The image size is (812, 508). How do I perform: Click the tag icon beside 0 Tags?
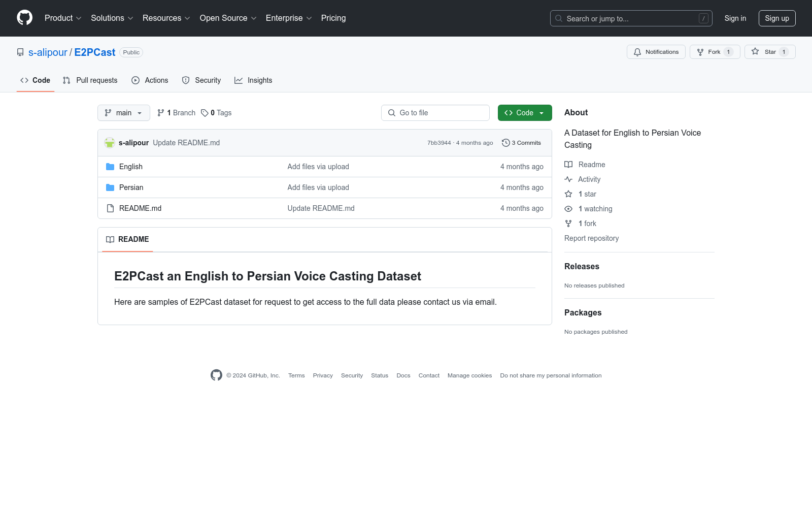point(205,113)
